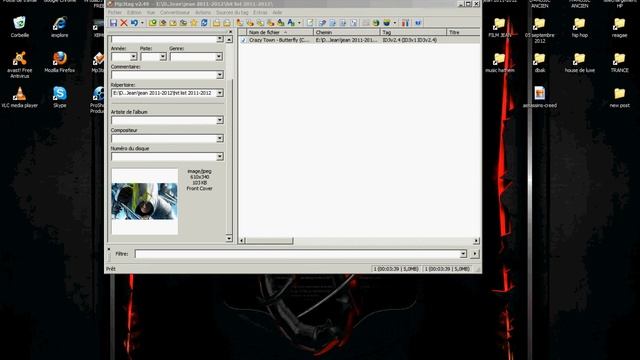The image size is (640, 360).
Task: Select 05 septembre 2012 desktop folder
Action: pos(540,30)
